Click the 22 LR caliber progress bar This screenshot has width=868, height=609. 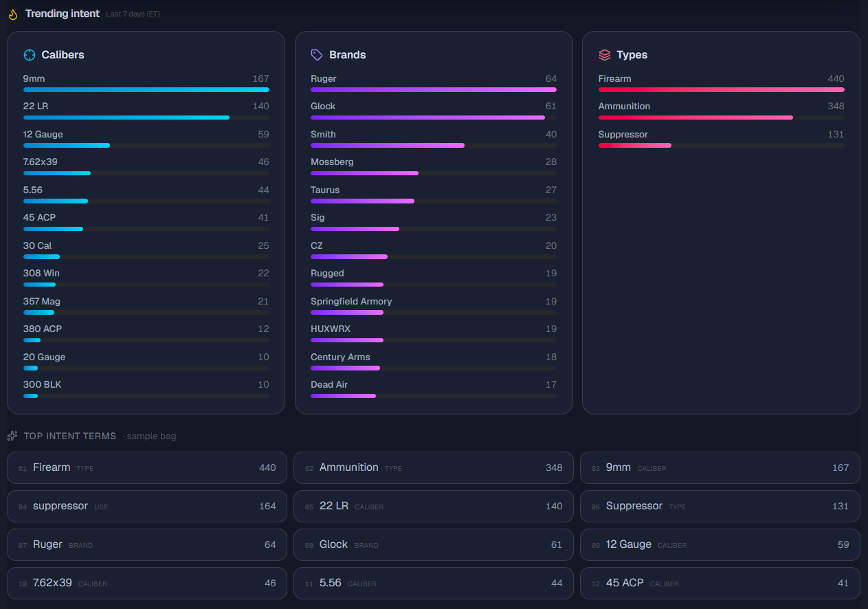click(146, 118)
